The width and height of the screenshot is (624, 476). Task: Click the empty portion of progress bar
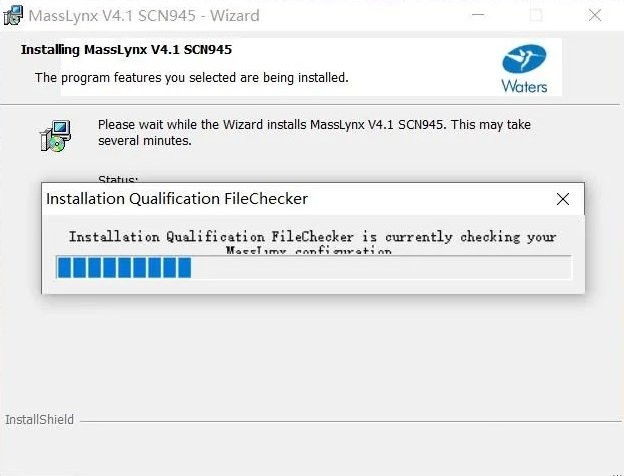pyautogui.click(x=380, y=267)
